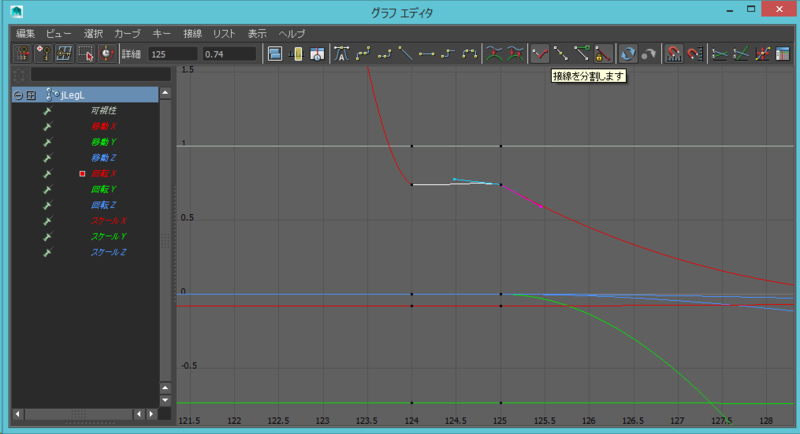Toggle Value Snap magnet
800x434 pixels.
pyautogui.click(x=694, y=54)
